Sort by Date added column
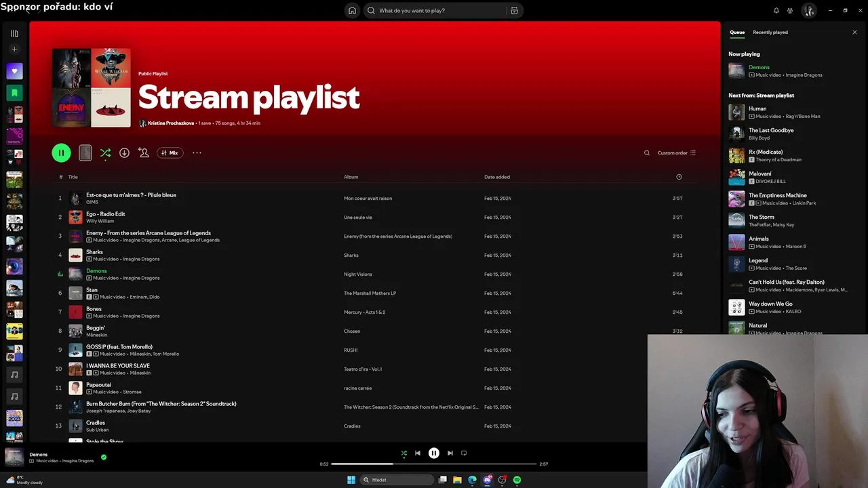 (x=497, y=177)
